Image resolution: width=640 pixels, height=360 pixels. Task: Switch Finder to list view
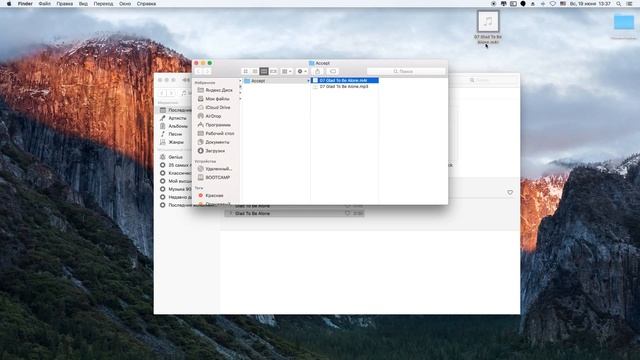pyautogui.click(x=255, y=71)
